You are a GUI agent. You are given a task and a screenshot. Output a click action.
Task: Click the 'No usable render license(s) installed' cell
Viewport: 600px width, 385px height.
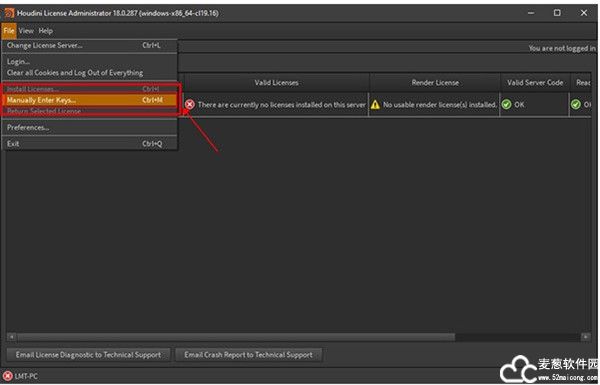pyautogui.click(x=434, y=104)
